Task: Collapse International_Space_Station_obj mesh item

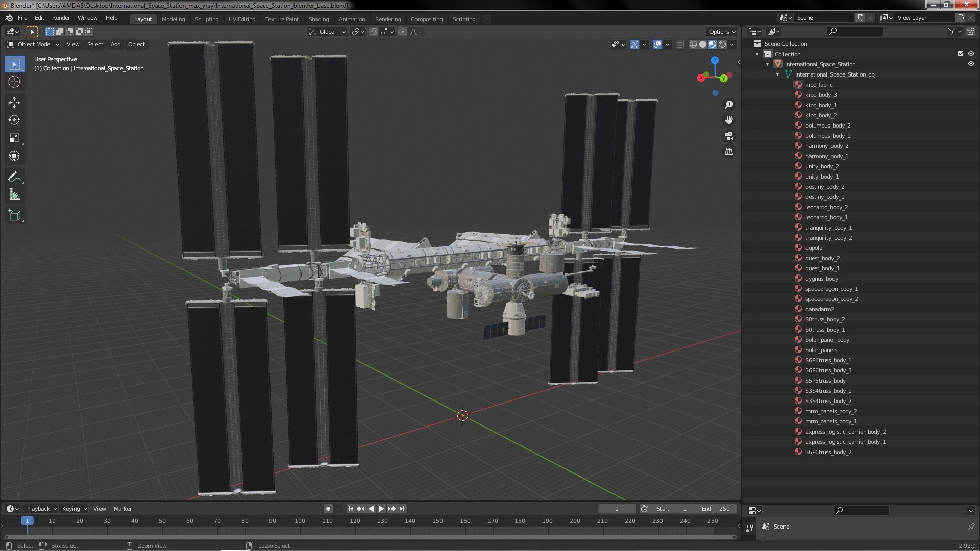Action: pyautogui.click(x=777, y=74)
